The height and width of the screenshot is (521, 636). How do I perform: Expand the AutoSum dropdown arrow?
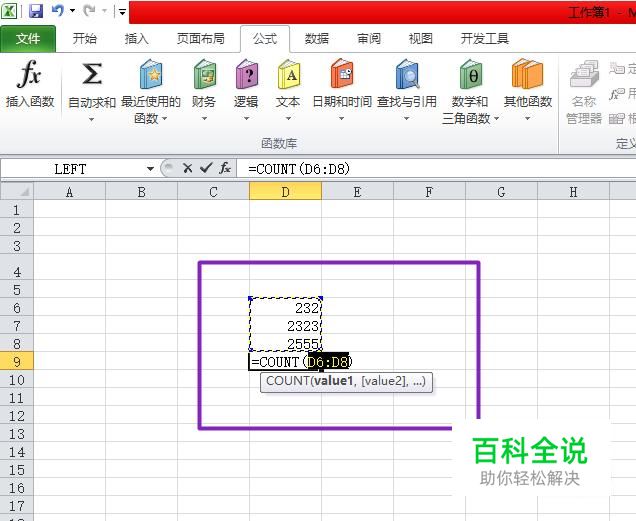91,119
